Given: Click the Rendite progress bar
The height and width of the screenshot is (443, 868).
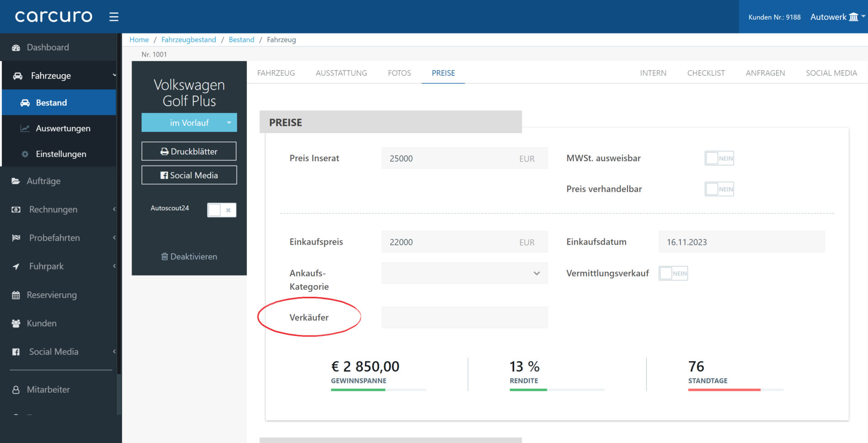Looking at the screenshot, I should click(557, 390).
